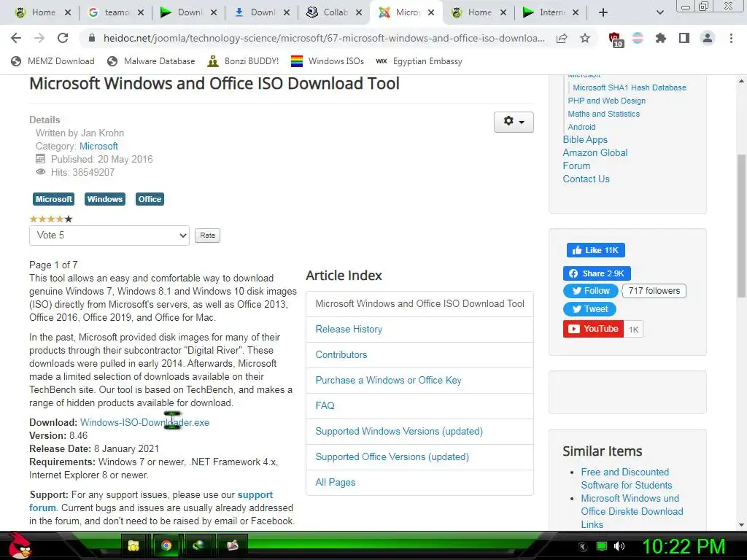Open the Windows ISOs bookmark
Screen dimensions: 747x560
coord(328,61)
